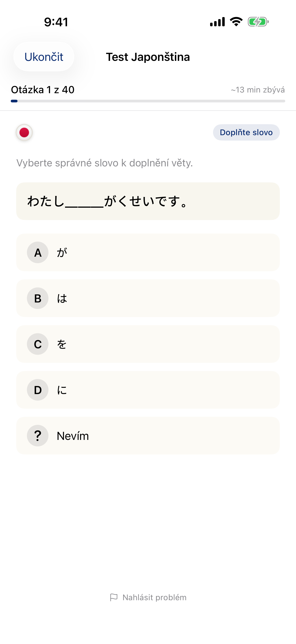Image resolution: width=296 pixels, height=644 pixels.
Task: Click the circled letter C icon
Action: click(x=37, y=344)
